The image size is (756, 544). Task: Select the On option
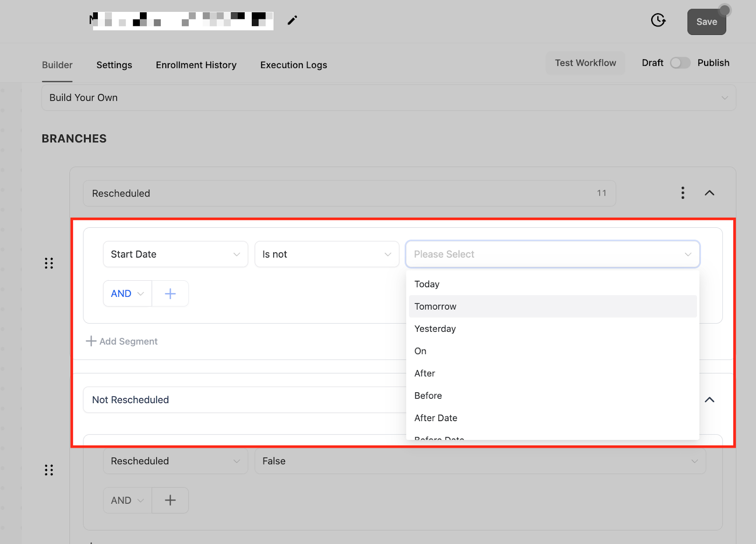click(552, 351)
